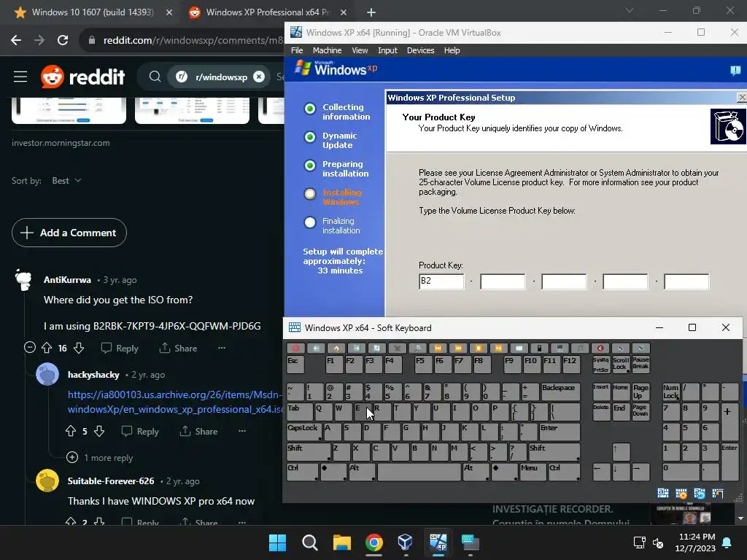This screenshot has height=560, width=747.
Task: Open Chrome tab search chevron
Action: (x=630, y=10)
